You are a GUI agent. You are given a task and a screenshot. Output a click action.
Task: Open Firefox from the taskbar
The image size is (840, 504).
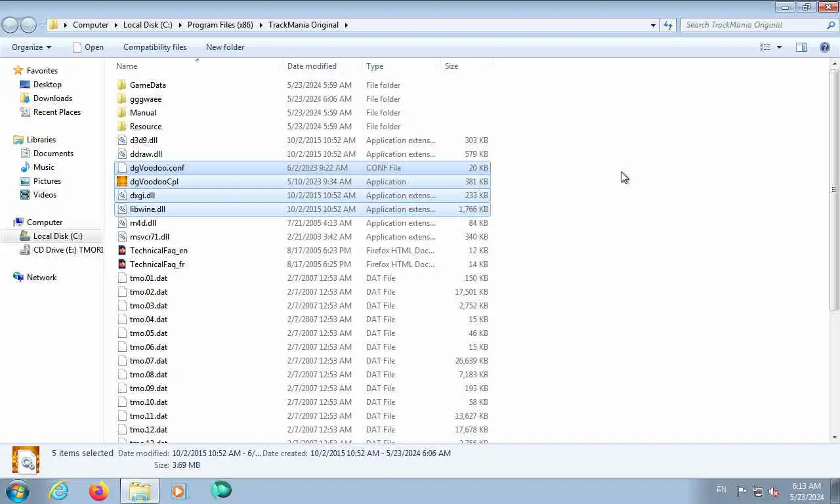point(99,490)
